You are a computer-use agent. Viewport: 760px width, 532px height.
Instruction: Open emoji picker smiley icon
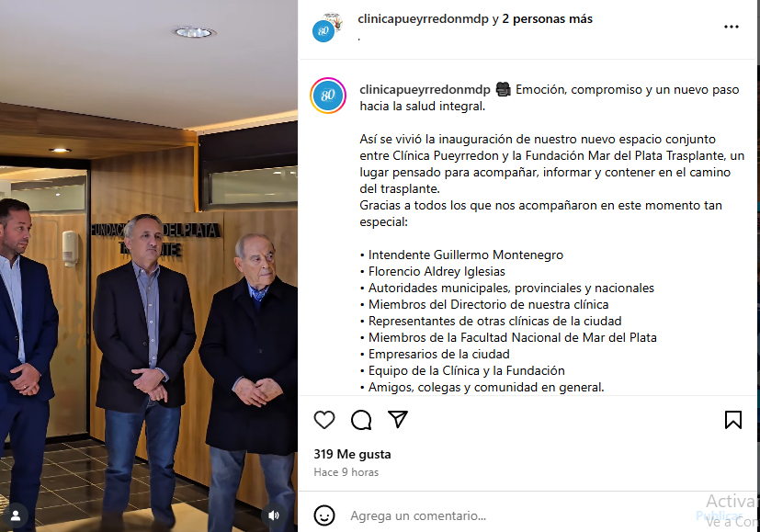click(324, 515)
